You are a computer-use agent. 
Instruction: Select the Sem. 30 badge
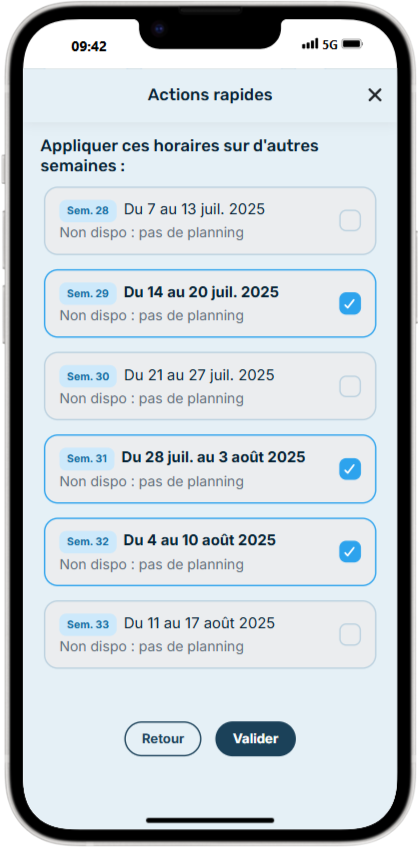88,376
